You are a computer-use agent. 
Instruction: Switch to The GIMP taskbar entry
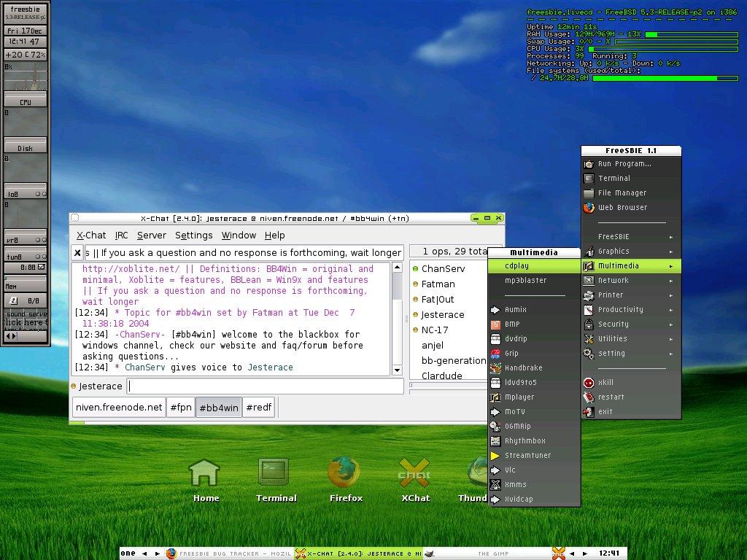pos(487,554)
